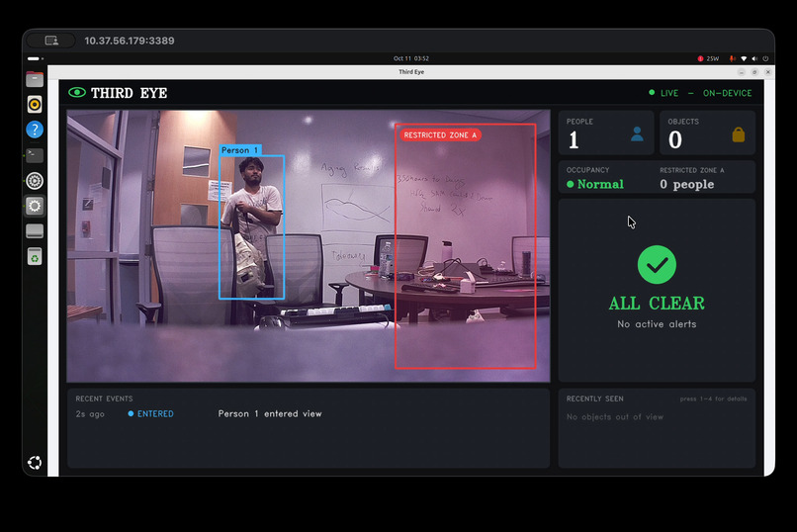The width and height of the screenshot is (797, 532).
Task: Click the Wi-Fi icon in the top bar
Action: pos(744,58)
